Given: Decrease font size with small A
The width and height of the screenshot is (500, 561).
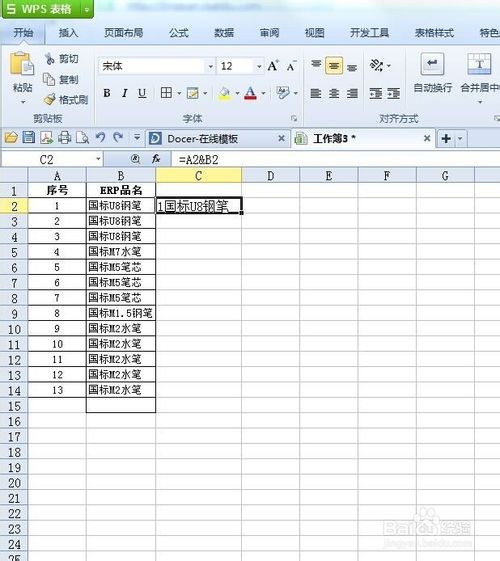Looking at the screenshot, I should tap(291, 66).
